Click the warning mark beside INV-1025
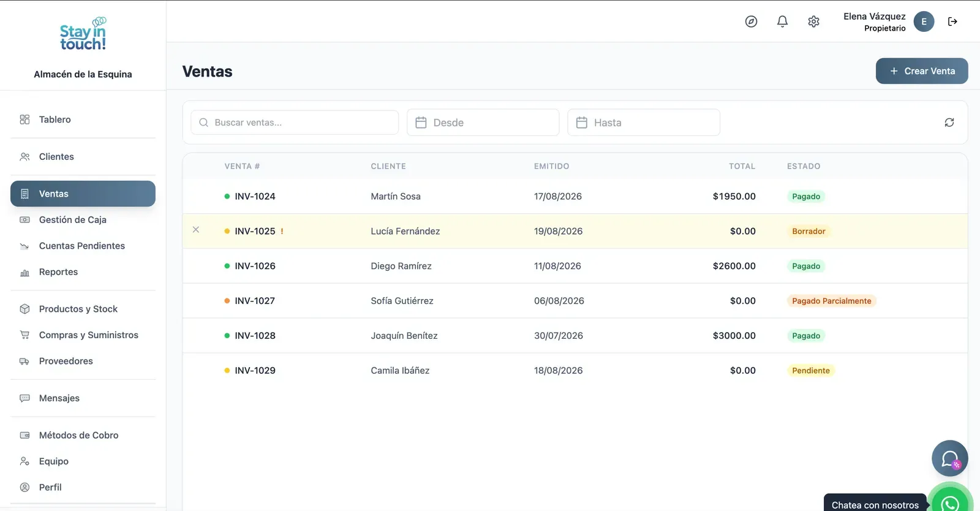 pyautogui.click(x=282, y=232)
